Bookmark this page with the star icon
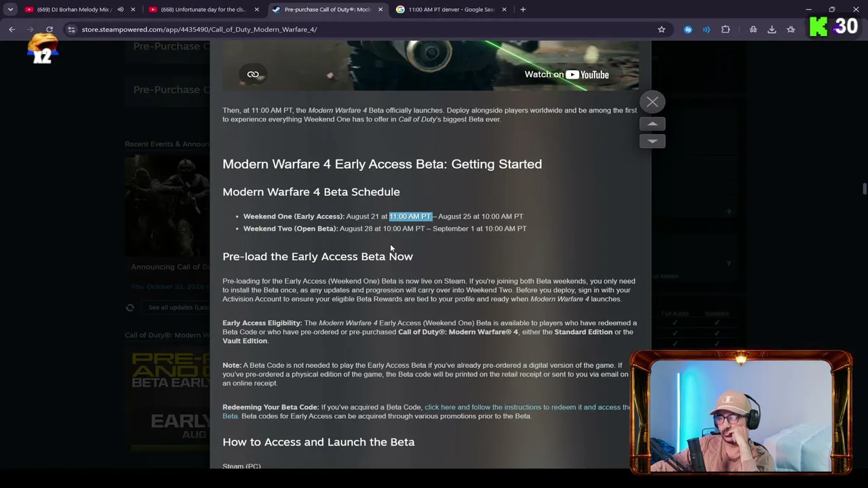Viewport: 868px width, 488px height. pos(661,29)
